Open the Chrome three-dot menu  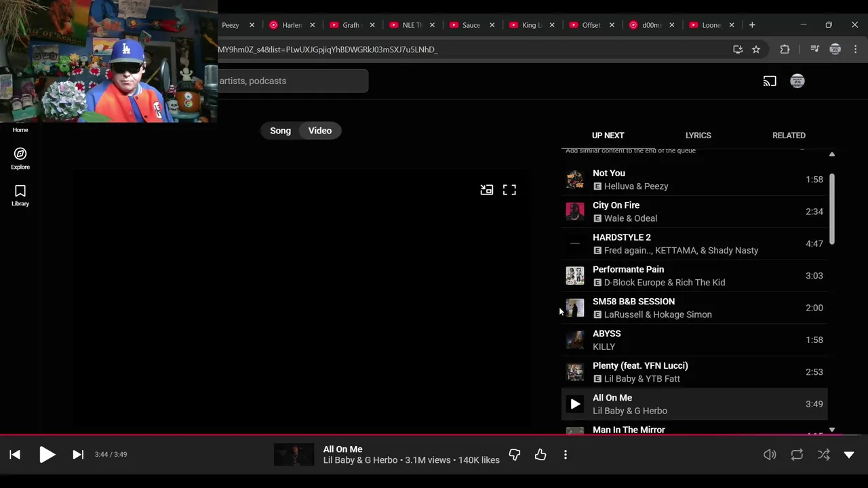pos(856,49)
